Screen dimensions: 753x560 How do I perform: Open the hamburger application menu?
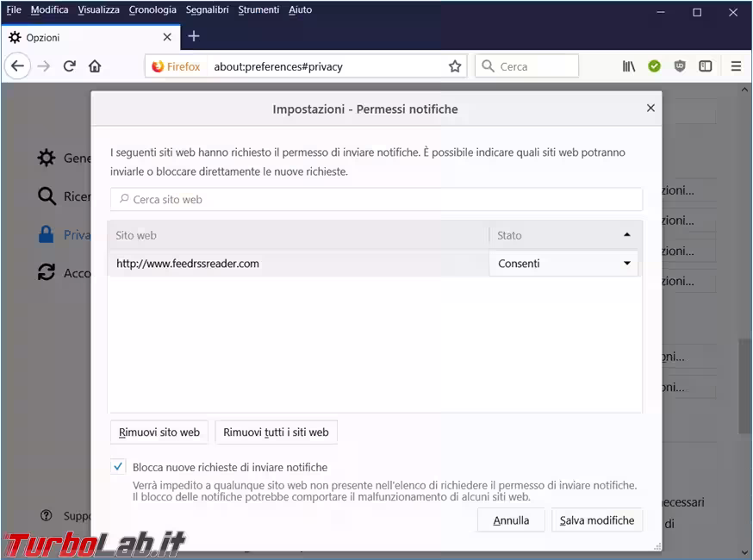(x=736, y=66)
